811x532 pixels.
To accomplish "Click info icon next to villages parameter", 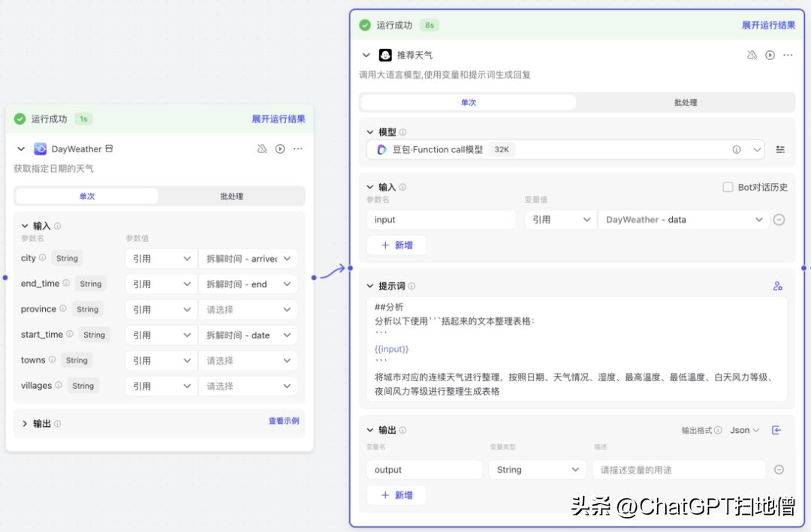I will pyautogui.click(x=59, y=385).
